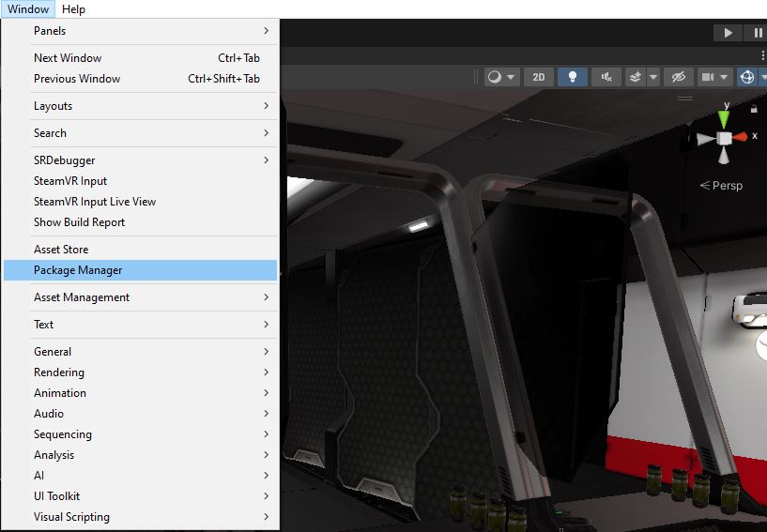Toggle scene lighting with the lightbulb icon
This screenshot has width=767, height=532.
(x=573, y=77)
